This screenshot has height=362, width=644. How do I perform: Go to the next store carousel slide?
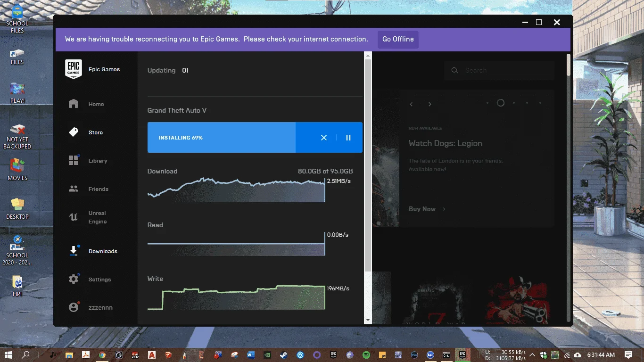click(429, 104)
